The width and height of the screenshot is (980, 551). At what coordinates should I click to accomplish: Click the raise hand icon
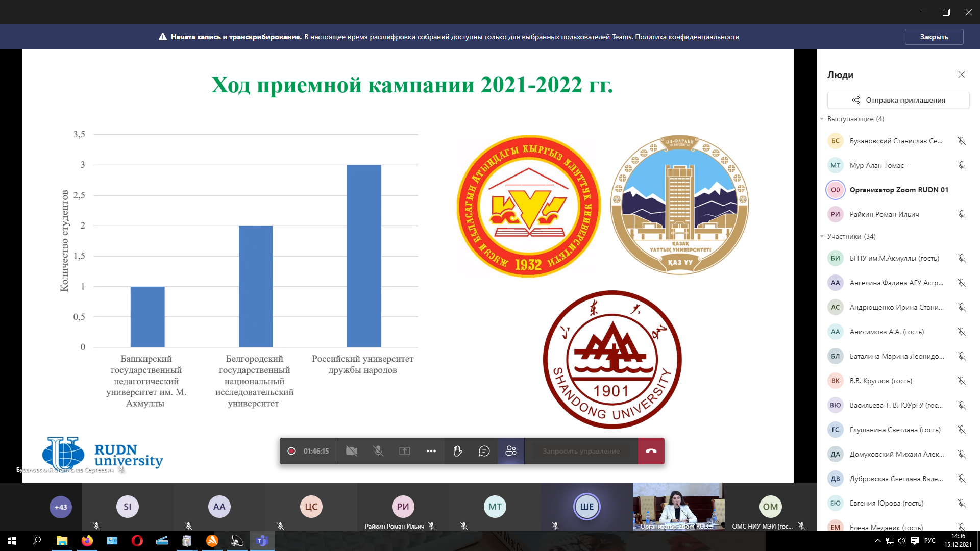458,451
